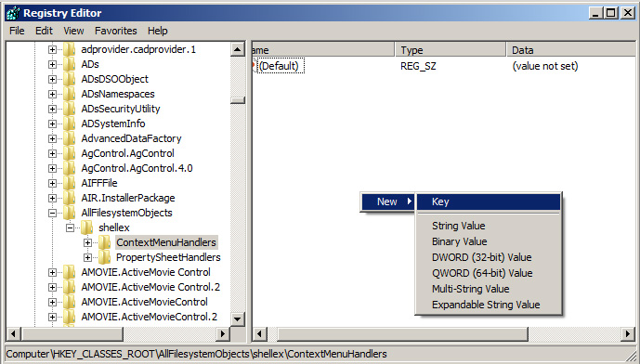Click the tree pane scroll down arrow
This screenshot has height=364, width=640.
point(238,319)
